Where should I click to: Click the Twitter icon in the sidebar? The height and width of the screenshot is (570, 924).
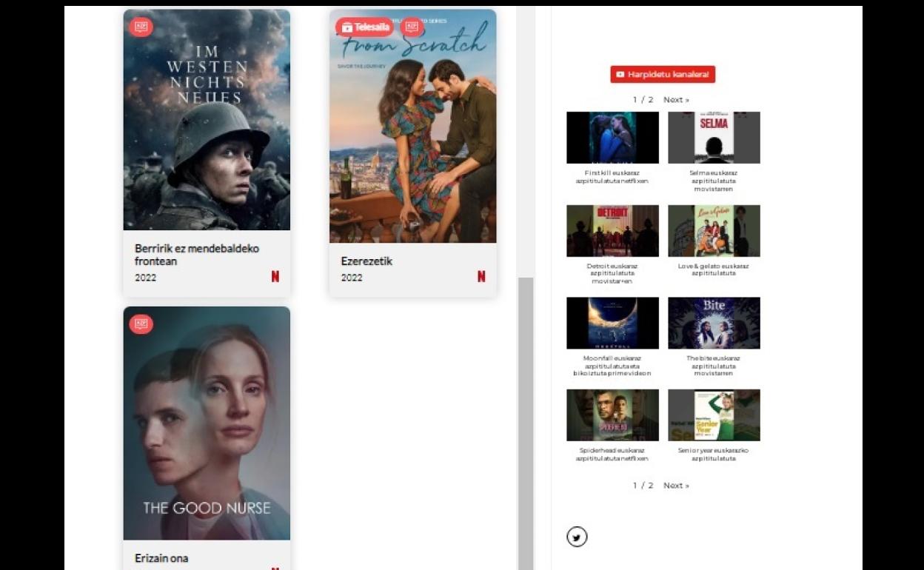click(577, 537)
